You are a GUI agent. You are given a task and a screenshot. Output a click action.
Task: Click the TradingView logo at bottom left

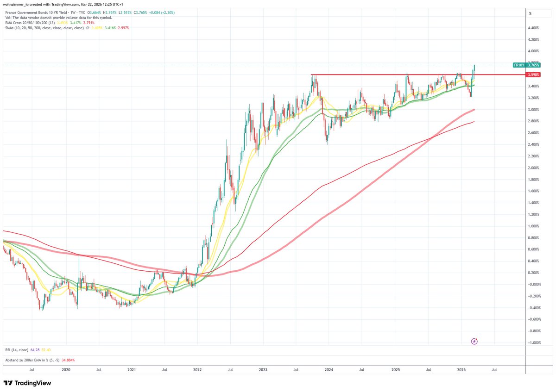27,383
